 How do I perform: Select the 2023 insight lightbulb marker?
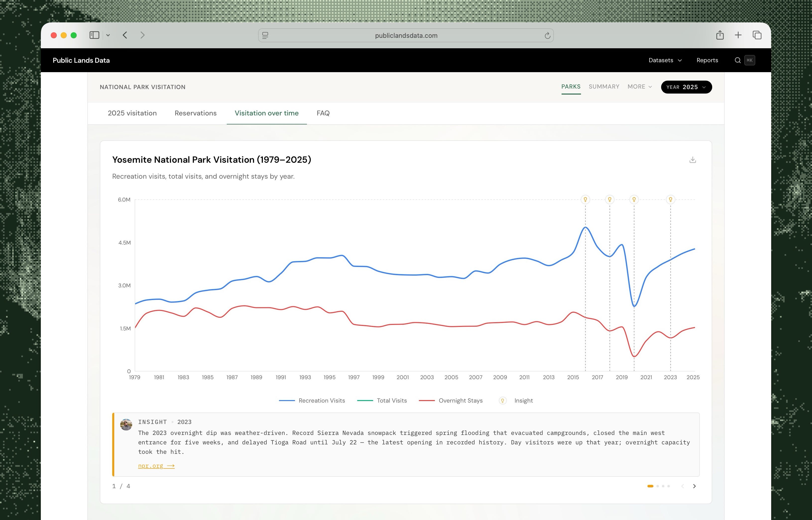coord(670,200)
